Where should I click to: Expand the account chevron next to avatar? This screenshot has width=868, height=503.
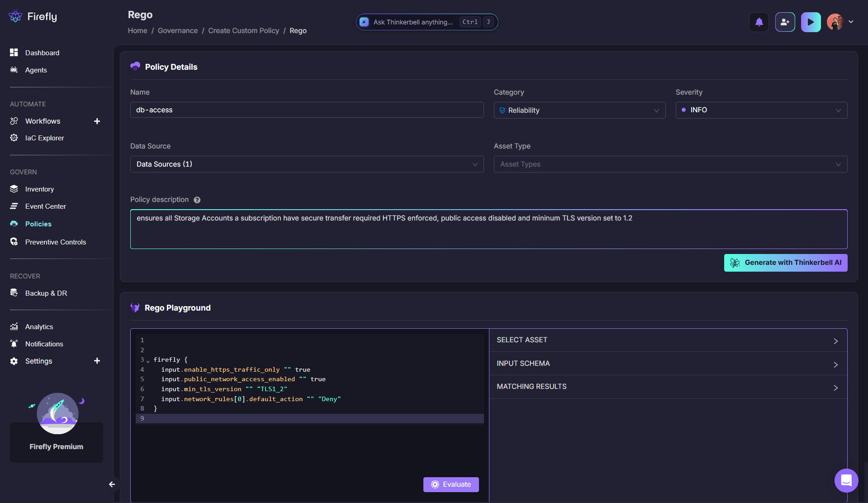pyautogui.click(x=851, y=22)
